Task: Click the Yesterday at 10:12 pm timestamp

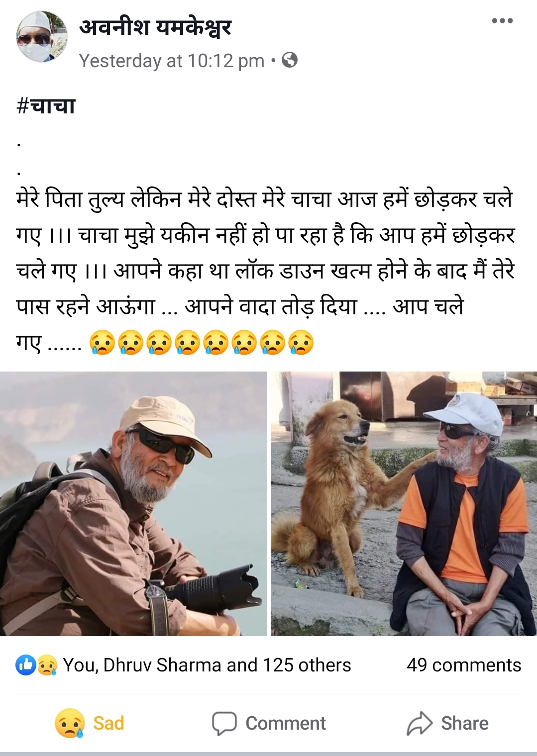Action: pos(172,61)
